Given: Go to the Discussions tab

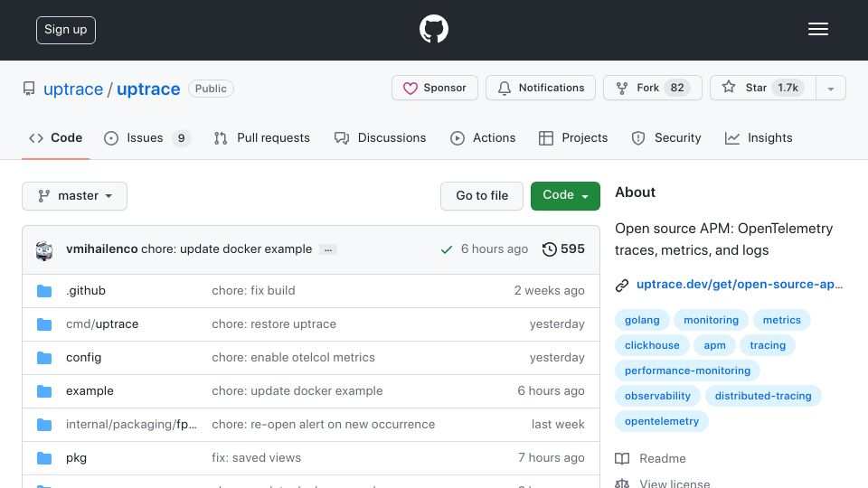Looking at the screenshot, I should [x=381, y=137].
